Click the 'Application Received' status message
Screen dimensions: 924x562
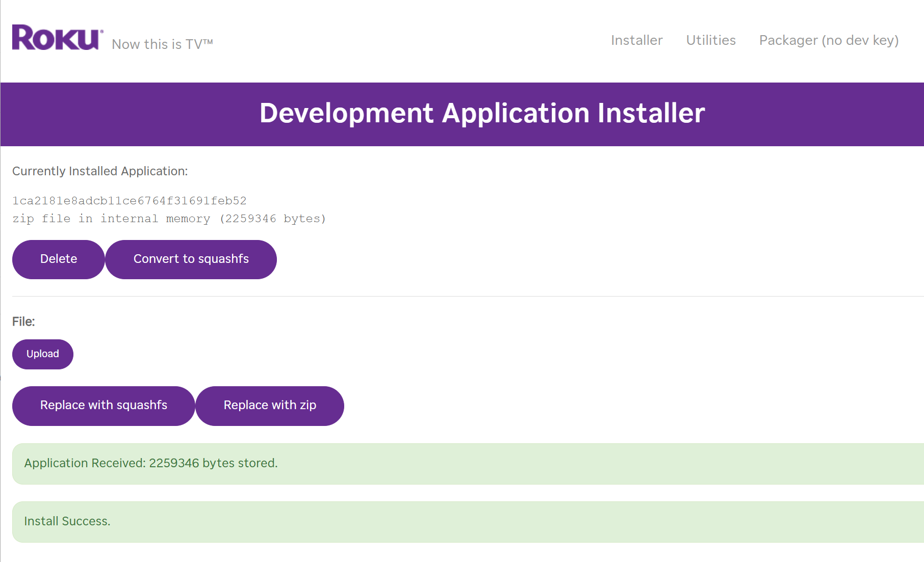click(151, 463)
